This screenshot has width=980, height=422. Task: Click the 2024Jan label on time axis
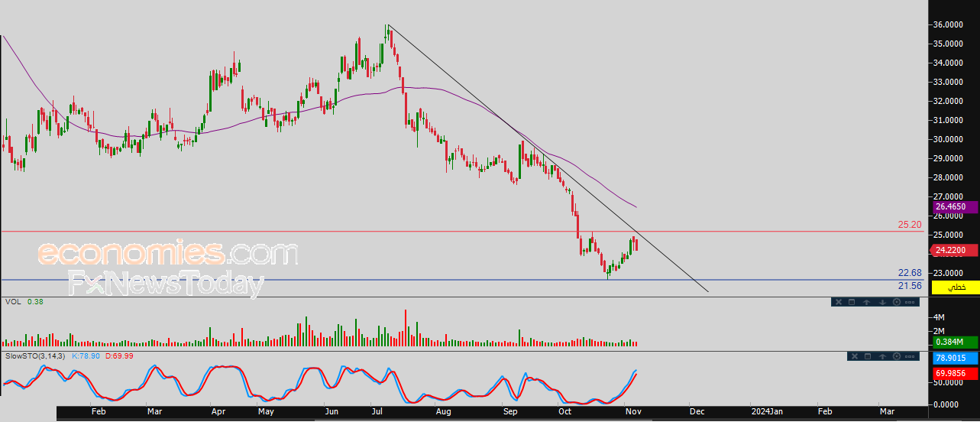click(767, 411)
